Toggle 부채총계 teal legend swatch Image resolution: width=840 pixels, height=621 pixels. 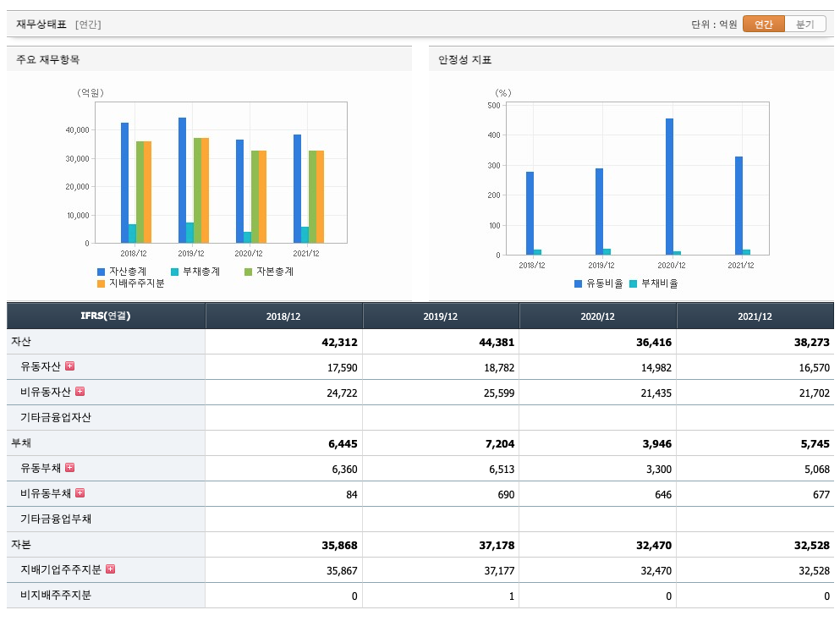click(x=174, y=272)
